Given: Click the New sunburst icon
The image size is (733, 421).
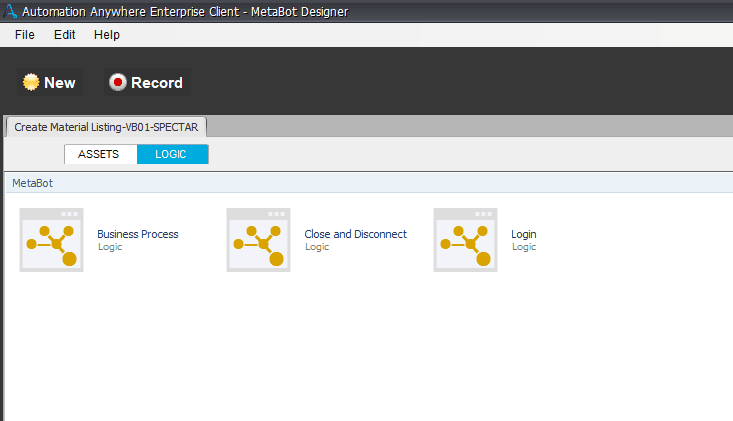Looking at the screenshot, I should [x=31, y=82].
